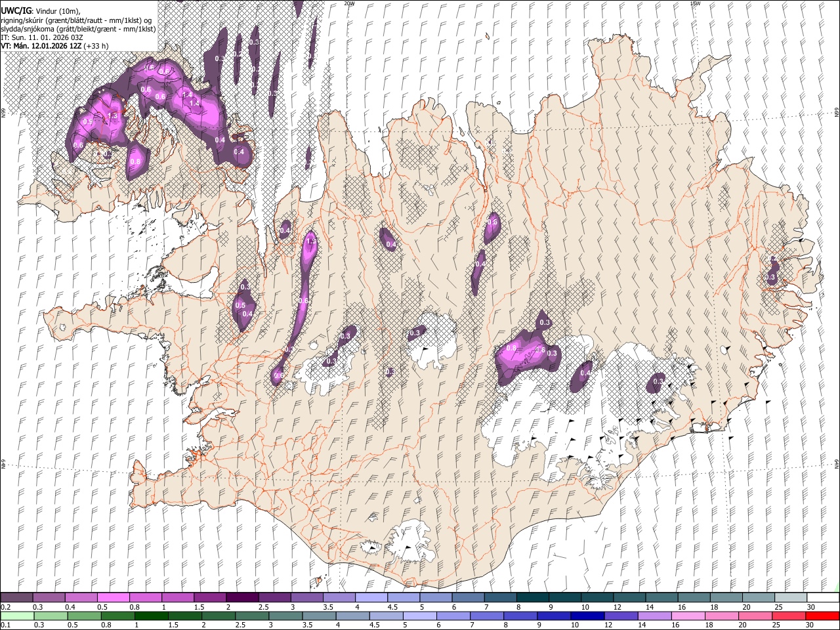Click the 3–3.5 grey-green swatch in lower scale

point(285,616)
